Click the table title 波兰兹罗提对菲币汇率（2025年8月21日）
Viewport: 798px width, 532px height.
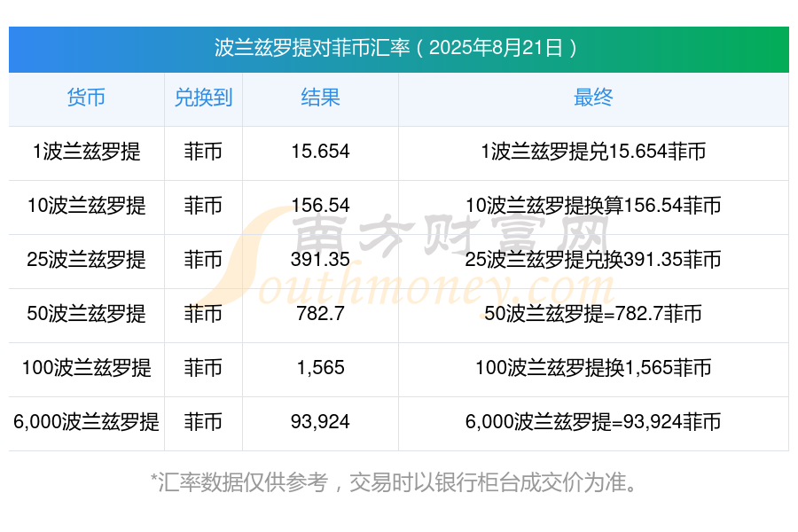[398, 49]
